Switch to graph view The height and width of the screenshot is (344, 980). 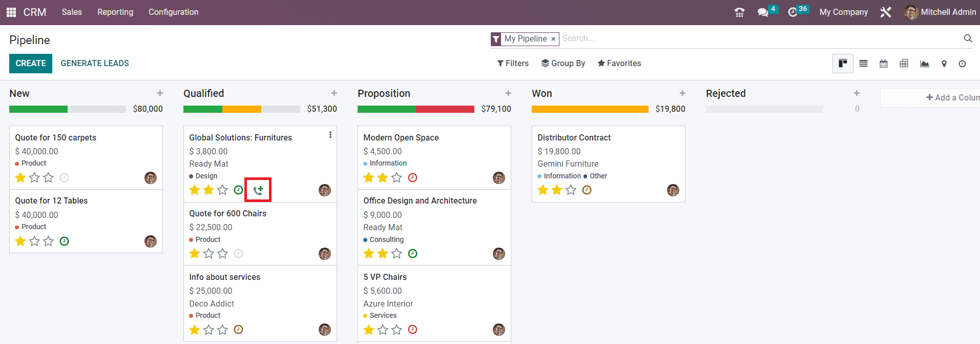click(925, 64)
